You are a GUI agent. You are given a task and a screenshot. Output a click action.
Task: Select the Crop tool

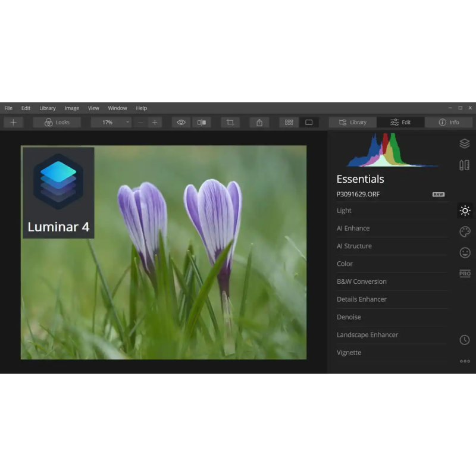[x=230, y=122]
